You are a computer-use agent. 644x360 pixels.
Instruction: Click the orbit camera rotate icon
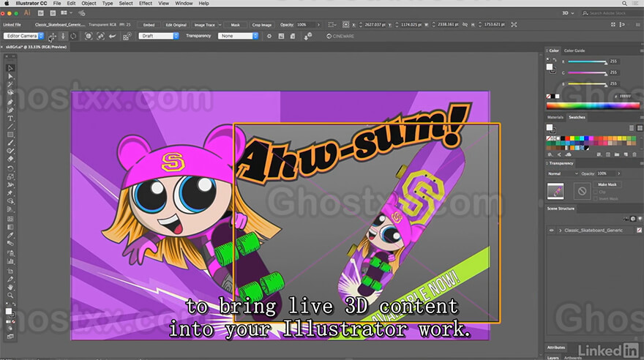point(73,36)
